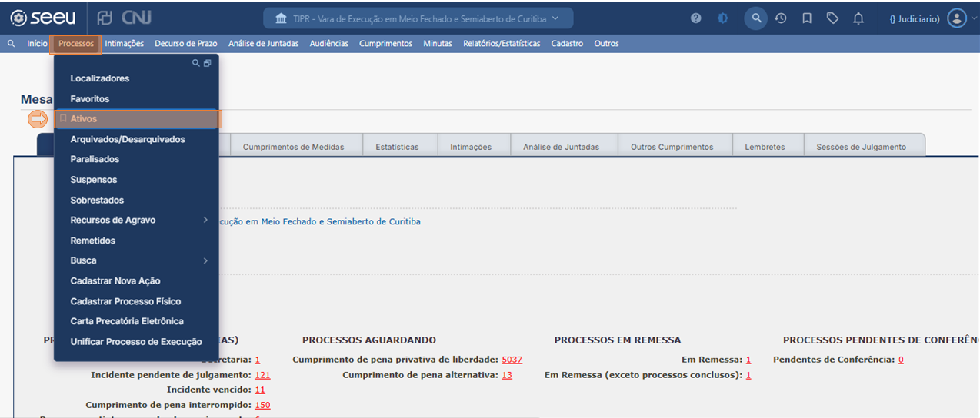
Task: Open the court unit selector dropdown
Action: [418, 18]
